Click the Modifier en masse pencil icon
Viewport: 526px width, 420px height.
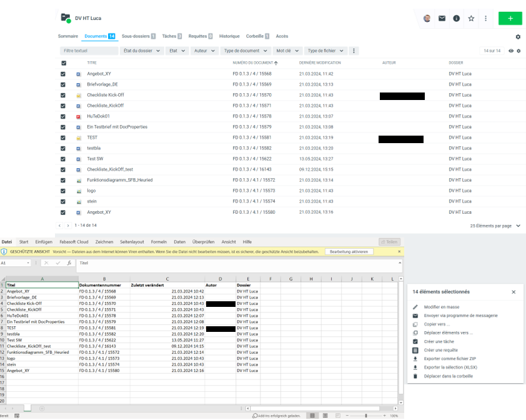[415, 307]
